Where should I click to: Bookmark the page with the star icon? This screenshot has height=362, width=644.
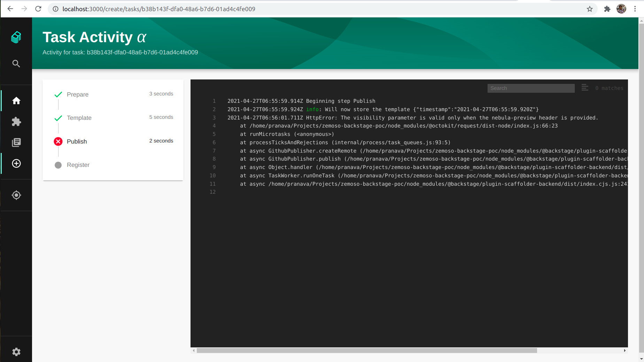(590, 9)
